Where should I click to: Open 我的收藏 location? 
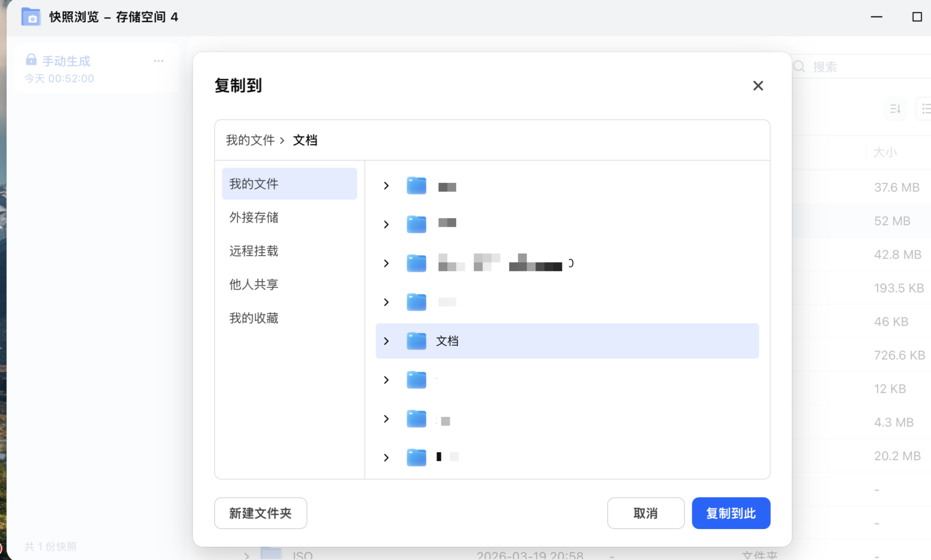(x=254, y=318)
